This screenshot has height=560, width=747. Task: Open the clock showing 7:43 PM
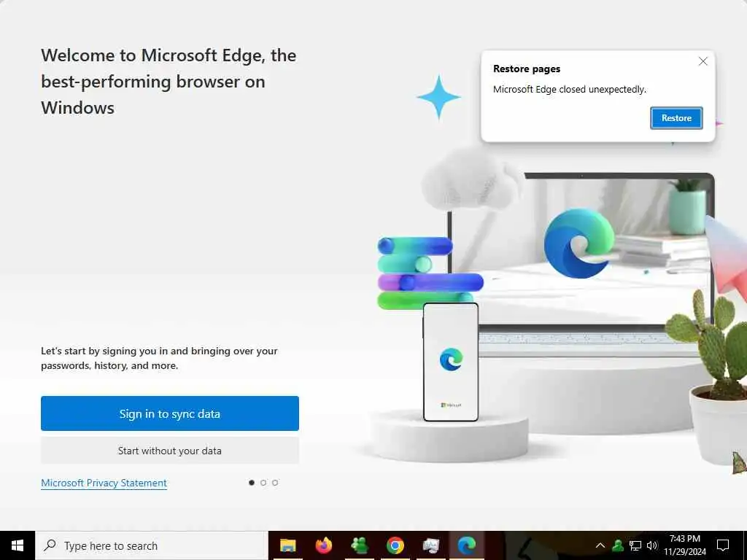(x=684, y=545)
